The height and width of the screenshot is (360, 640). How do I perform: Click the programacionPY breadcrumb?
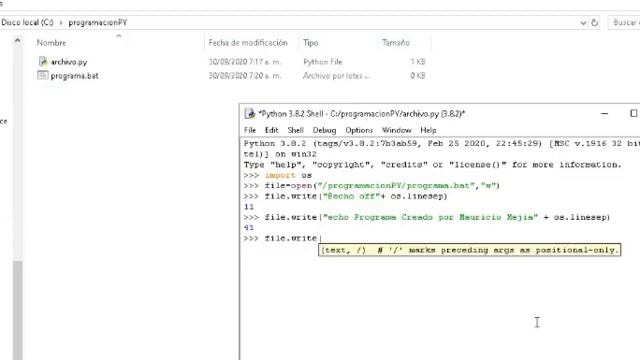(98, 22)
